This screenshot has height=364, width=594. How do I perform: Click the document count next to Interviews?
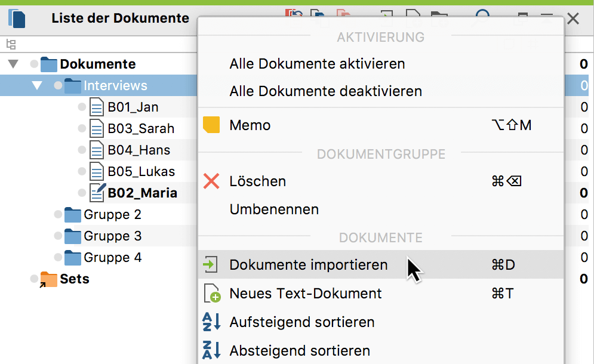click(584, 85)
